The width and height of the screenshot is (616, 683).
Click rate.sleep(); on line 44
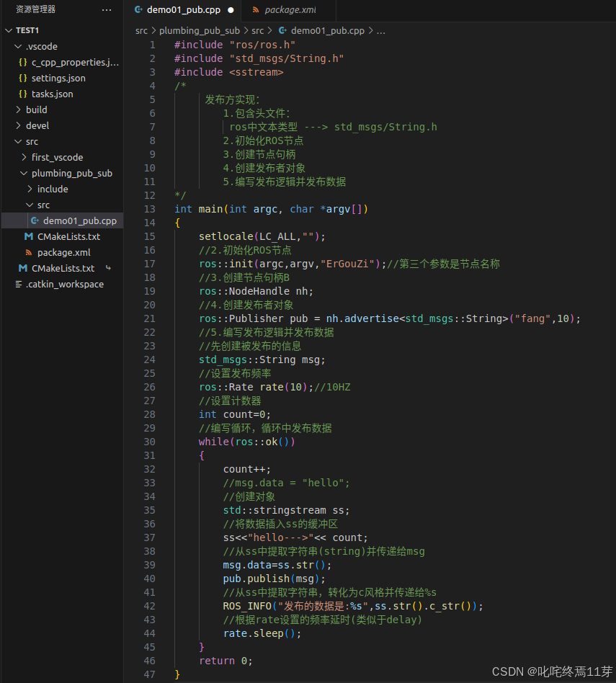coord(262,634)
